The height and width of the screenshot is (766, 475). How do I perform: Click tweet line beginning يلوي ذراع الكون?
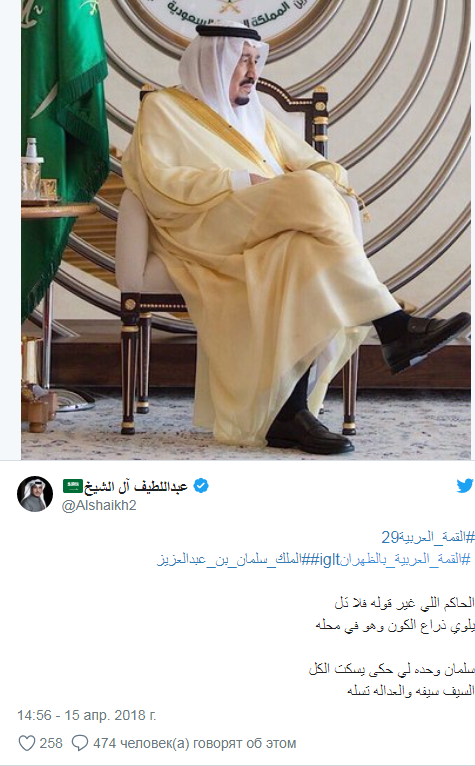tap(395, 625)
